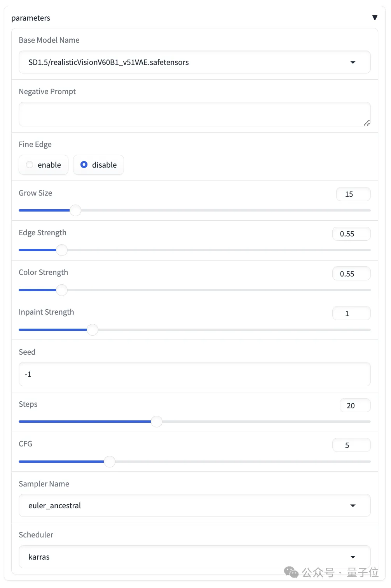Click the Edge Strength value box
Screen dimensions: 391x588
coord(351,234)
